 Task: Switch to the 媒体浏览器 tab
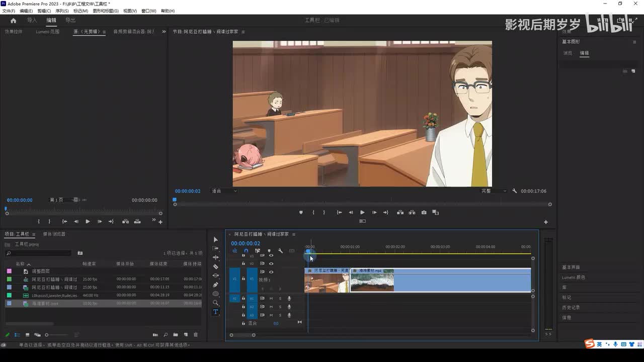tap(54, 234)
